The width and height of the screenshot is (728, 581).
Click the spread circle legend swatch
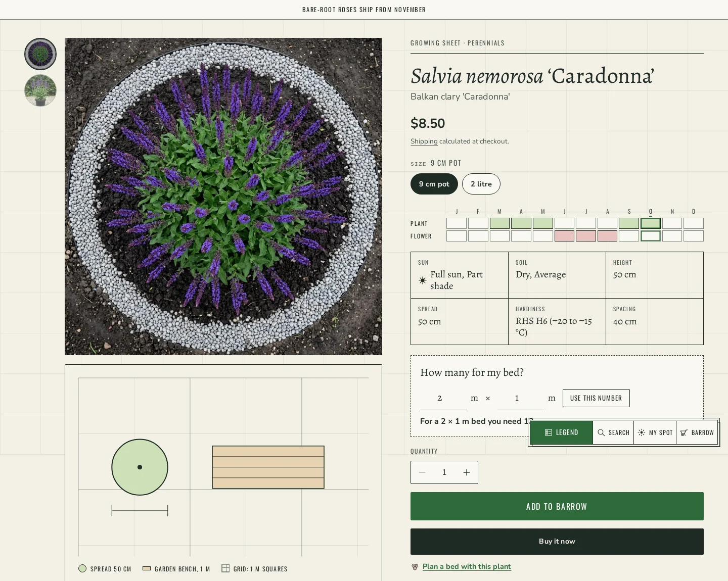82,568
